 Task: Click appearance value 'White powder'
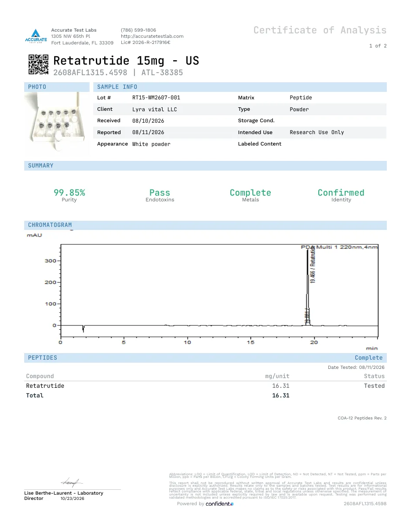pyautogui.click(x=151, y=144)
